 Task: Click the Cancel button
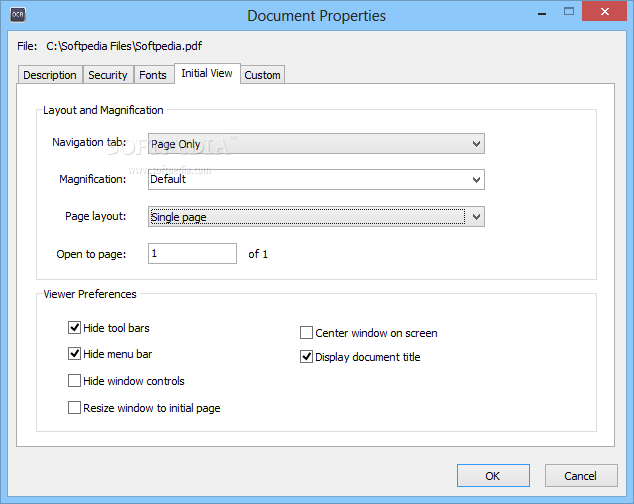pyautogui.click(x=581, y=476)
